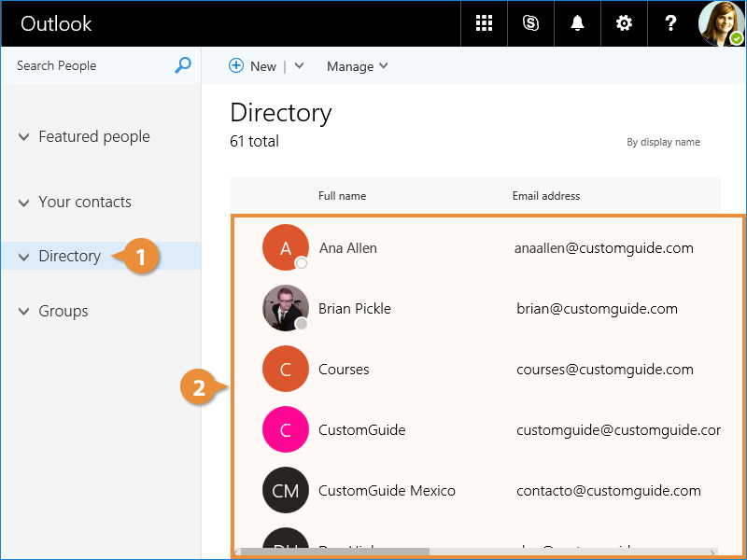Image resolution: width=747 pixels, height=560 pixels.
Task: Click the search magnifier icon
Action: click(183, 65)
